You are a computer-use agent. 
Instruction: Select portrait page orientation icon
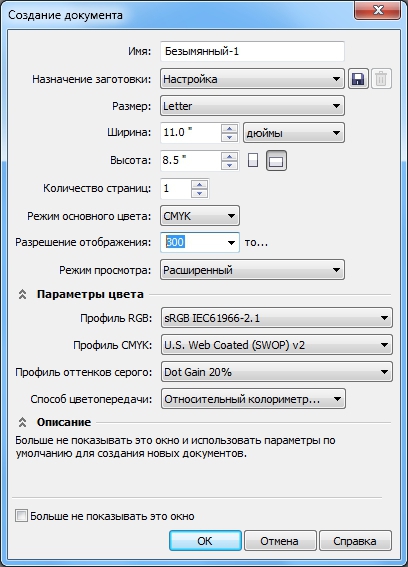(x=253, y=160)
